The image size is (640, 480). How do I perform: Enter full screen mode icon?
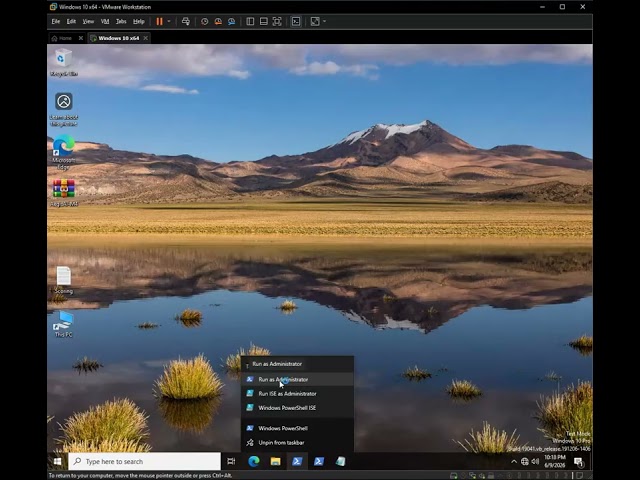[277, 22]
